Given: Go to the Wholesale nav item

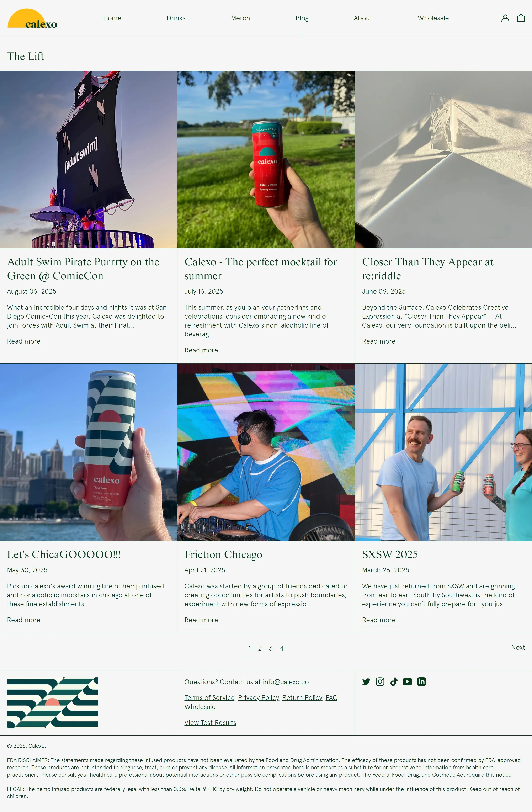Looking at the screenshot, I should (433, 18).
